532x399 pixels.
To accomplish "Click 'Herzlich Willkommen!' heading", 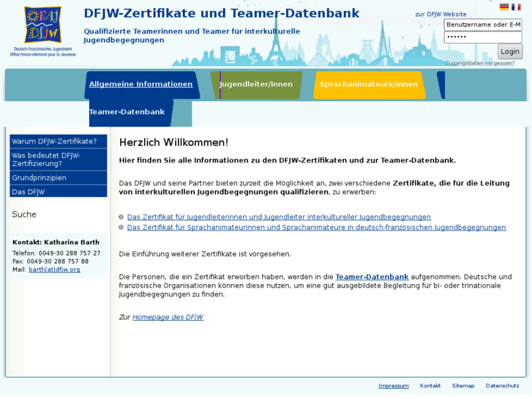I will [173, 142].
